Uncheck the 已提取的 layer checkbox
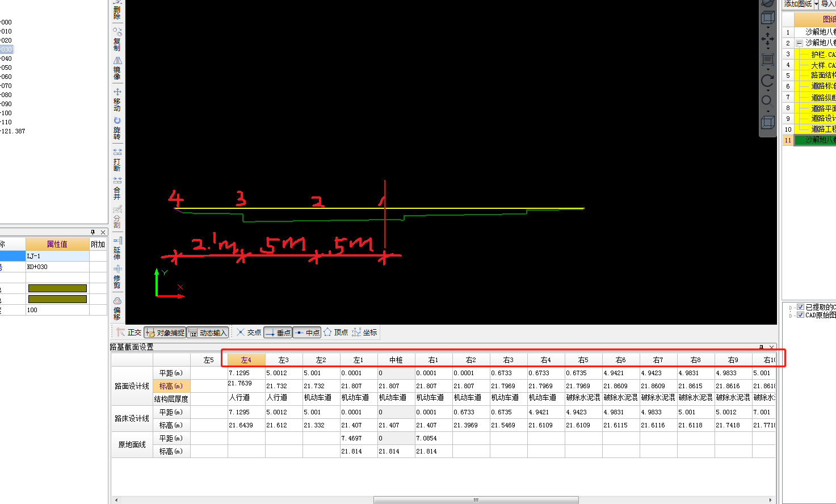The image size is (836, 504). (800, 307)
